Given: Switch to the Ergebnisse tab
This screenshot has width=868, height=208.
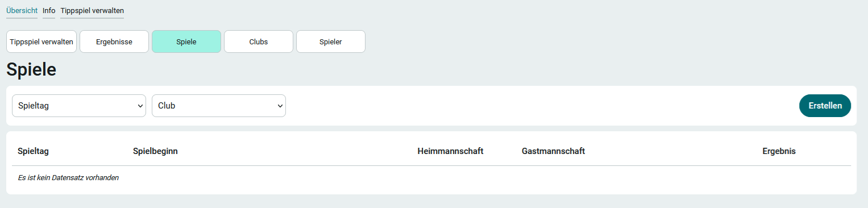Looking at the screenshot, I should [114, 41].
